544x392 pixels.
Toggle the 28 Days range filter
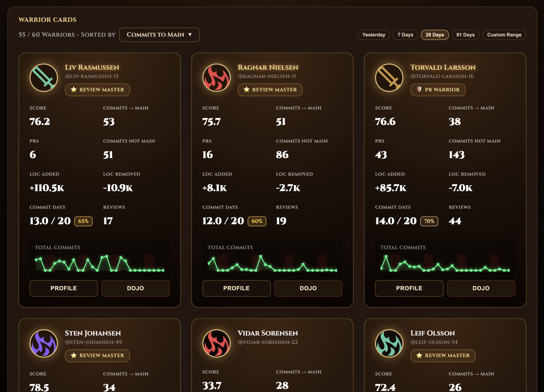[x=435, y=35]
